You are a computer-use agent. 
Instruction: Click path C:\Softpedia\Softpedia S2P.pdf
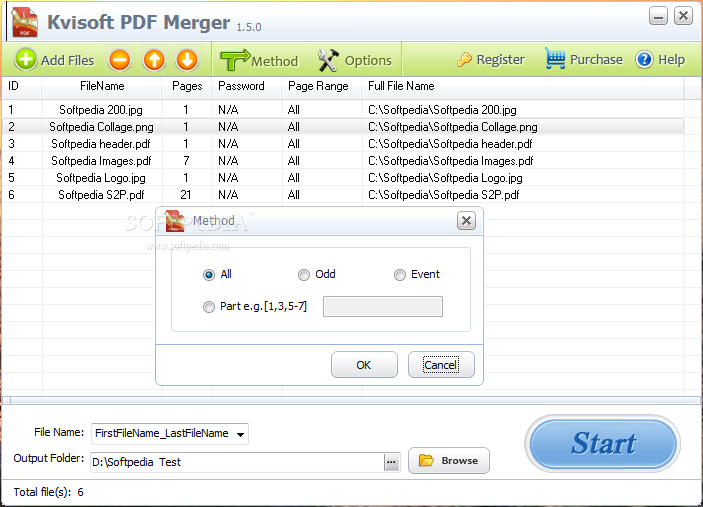[444, 195]
